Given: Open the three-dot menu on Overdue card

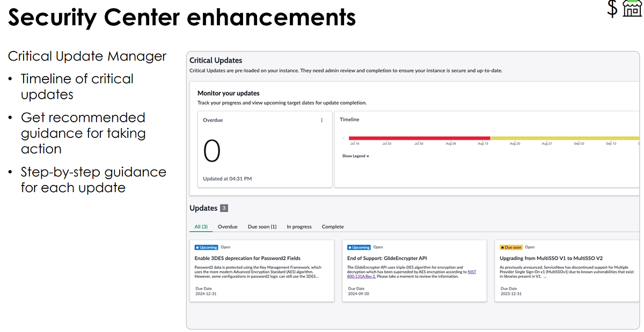Looking at the screenshot, I should tap(321, 120).
